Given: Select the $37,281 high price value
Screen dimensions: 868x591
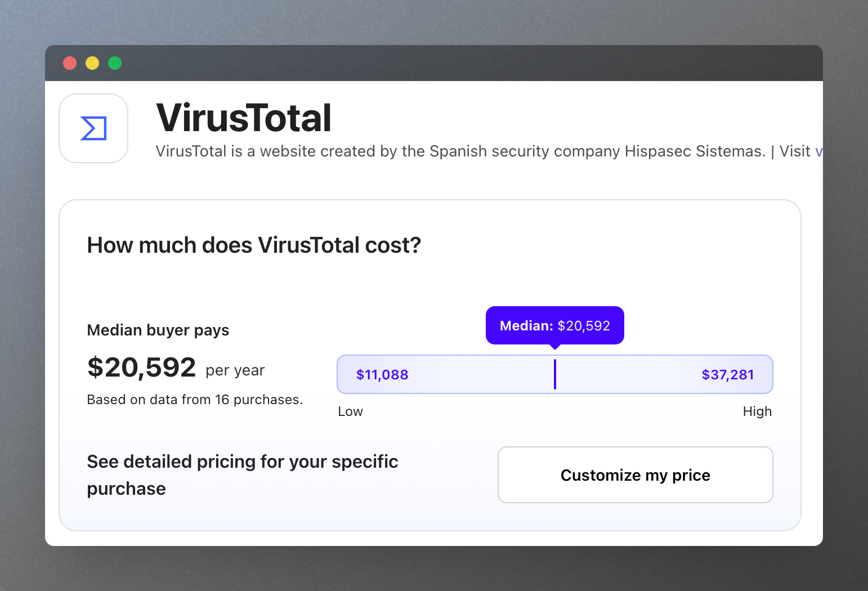Looking at the screenshot, I should pyautogui.click(x=728, y=374).
